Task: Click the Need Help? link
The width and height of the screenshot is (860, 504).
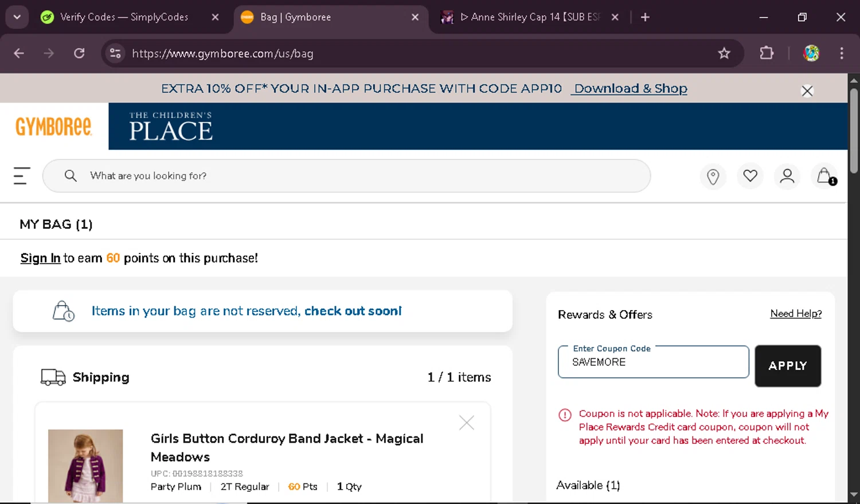Action: (x=796, y=314)
